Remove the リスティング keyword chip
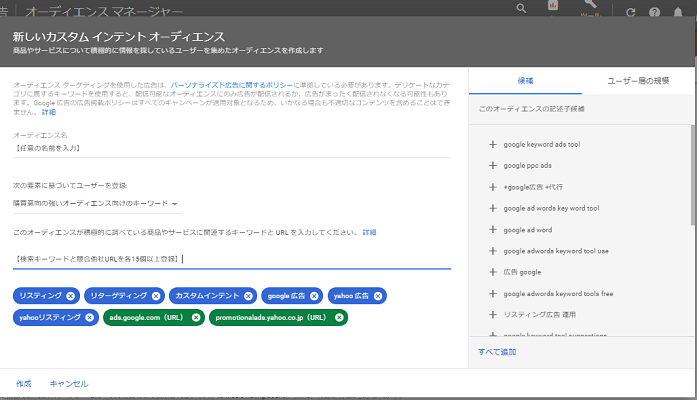This screenshot has height=400, width=697. pos(71,296)
